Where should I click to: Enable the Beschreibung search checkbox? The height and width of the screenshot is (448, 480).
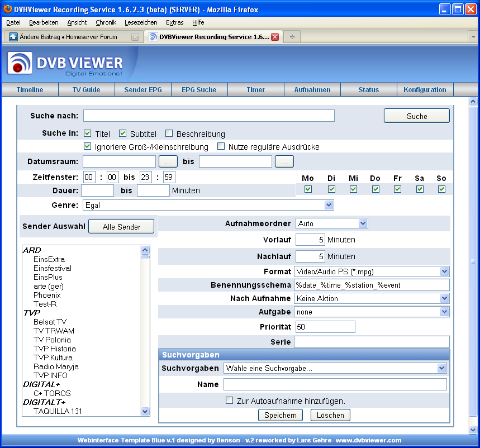(x=169, y=134)
